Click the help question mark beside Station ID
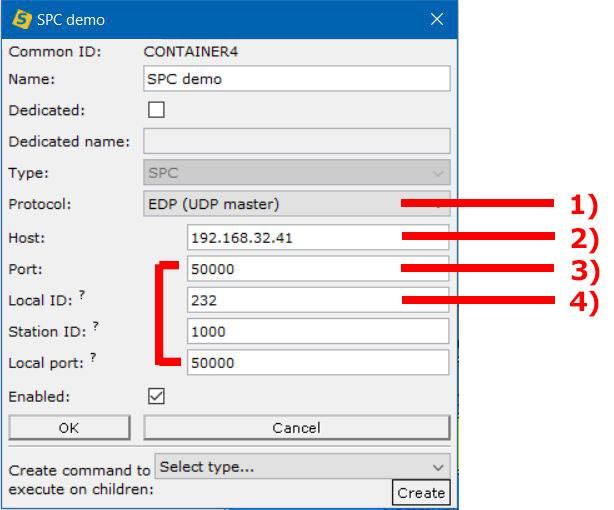Screen dimensions: 614x510 pyautogui.click(x=93, y=326)
